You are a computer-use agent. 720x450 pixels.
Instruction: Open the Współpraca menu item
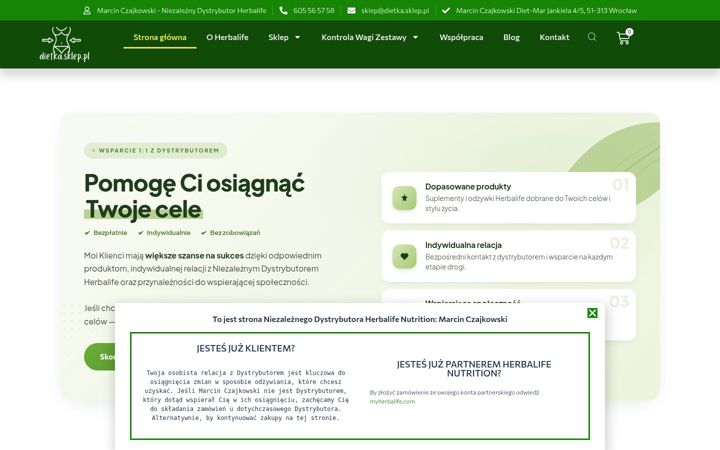tap(461, 37)
